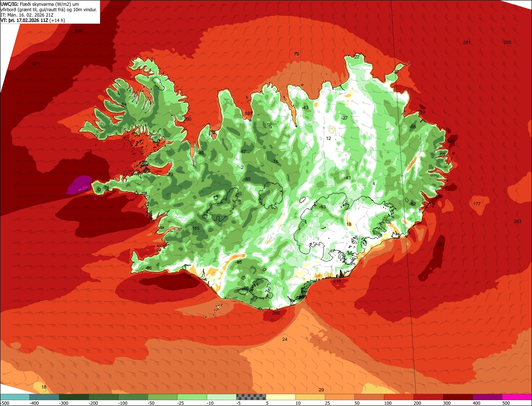Click the value 218 on the south coast

337,281
